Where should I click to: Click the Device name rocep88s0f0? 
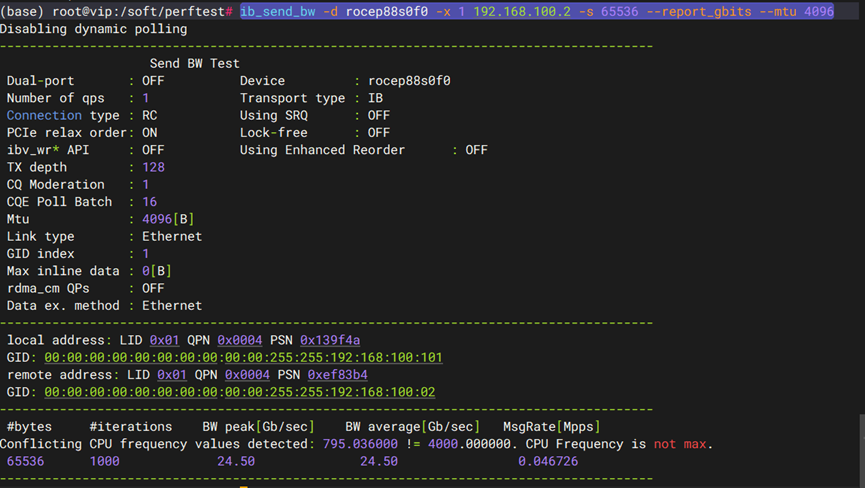[409, 81]
